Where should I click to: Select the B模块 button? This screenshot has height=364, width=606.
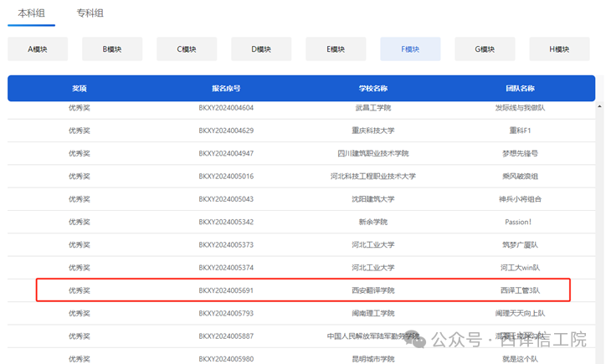(x=112, y=49)
